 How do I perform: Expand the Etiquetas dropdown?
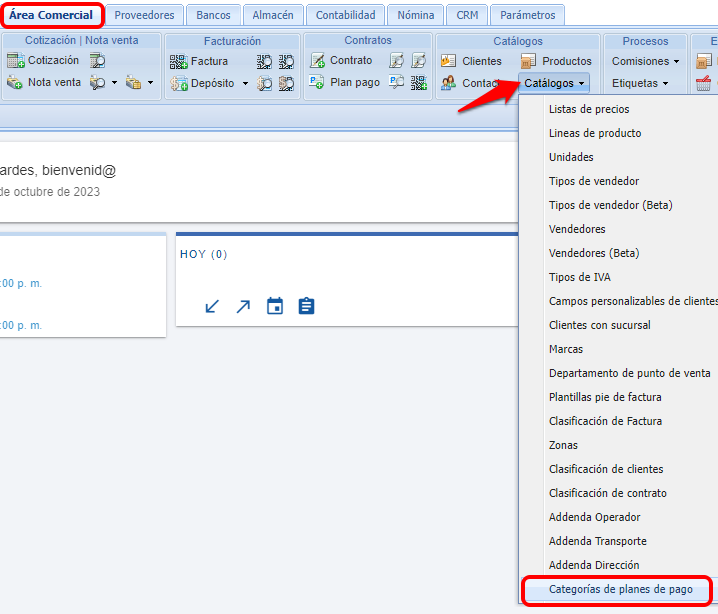[640, 83]
